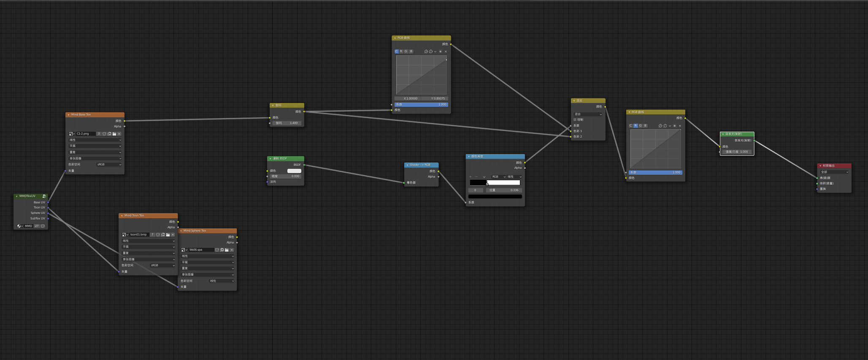Click the color ramp gradient bar

pyautogui.click(x=495, y=183)
